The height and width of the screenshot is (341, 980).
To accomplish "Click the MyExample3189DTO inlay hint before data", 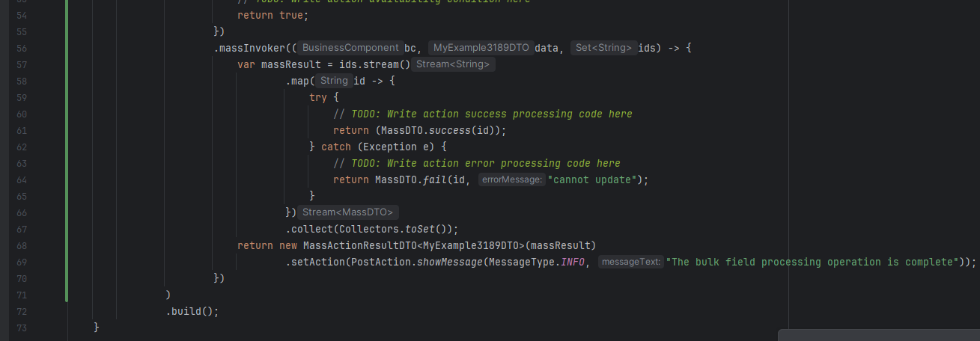I will click(x=480, y=48).
